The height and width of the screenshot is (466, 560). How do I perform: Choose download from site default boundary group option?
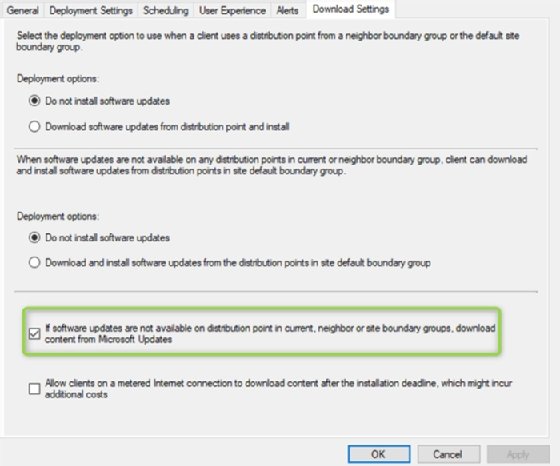(x=34, y=262)
